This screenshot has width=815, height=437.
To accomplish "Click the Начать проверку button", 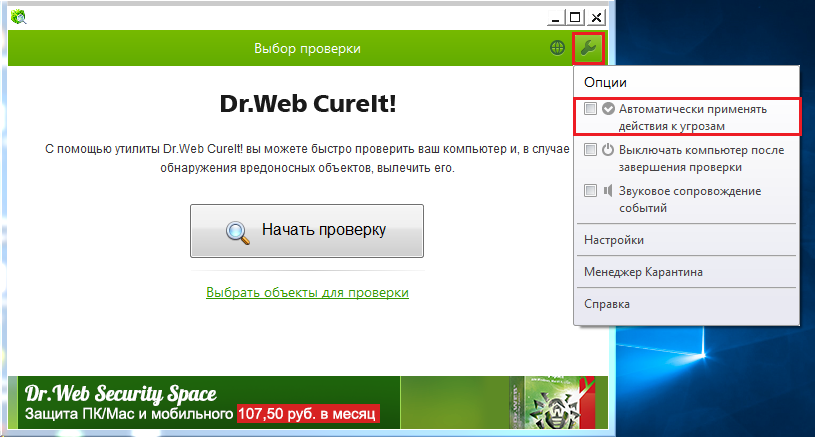I will click(307, 231).
